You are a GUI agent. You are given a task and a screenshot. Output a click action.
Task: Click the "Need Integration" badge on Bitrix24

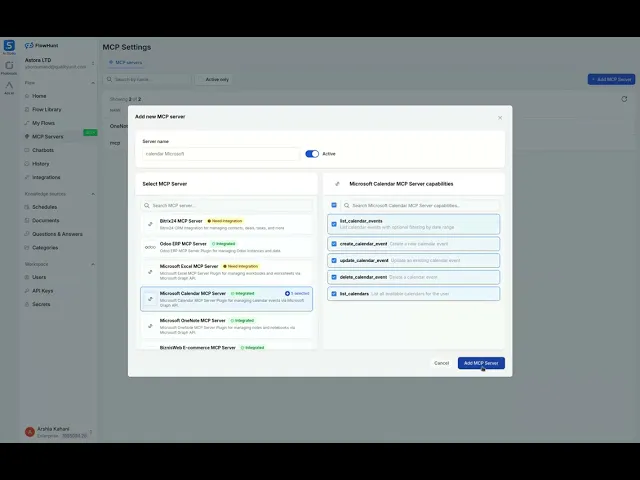point(224,221)
